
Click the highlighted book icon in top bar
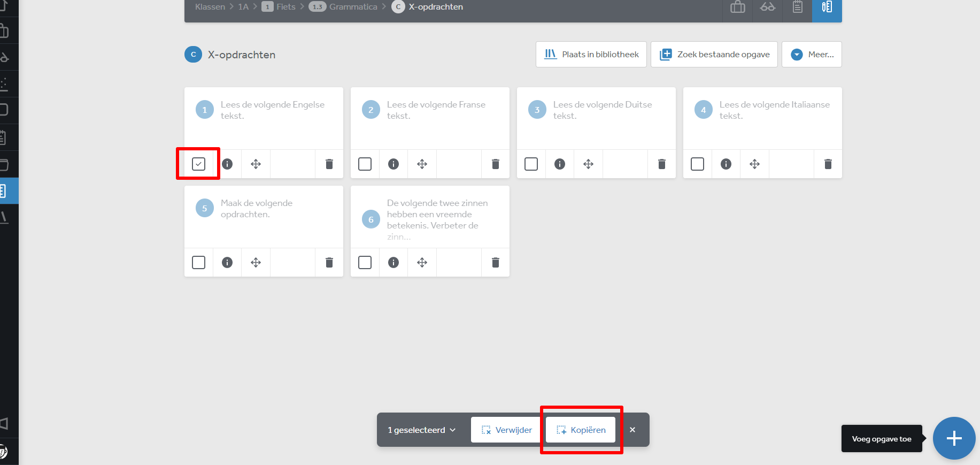pos(827,7)
